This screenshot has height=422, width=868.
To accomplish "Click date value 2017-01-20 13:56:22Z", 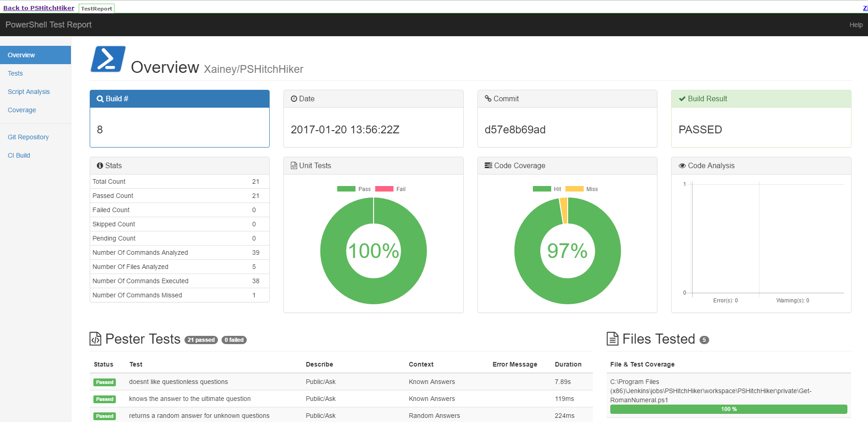I will click(x=345, y=130).
